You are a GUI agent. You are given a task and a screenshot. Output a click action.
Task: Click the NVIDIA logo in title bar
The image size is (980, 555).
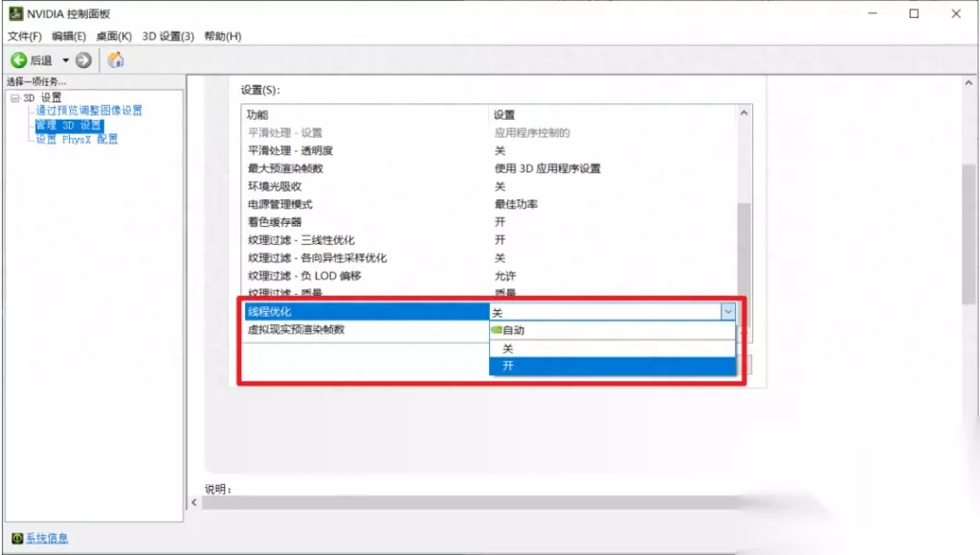[15, 13]
